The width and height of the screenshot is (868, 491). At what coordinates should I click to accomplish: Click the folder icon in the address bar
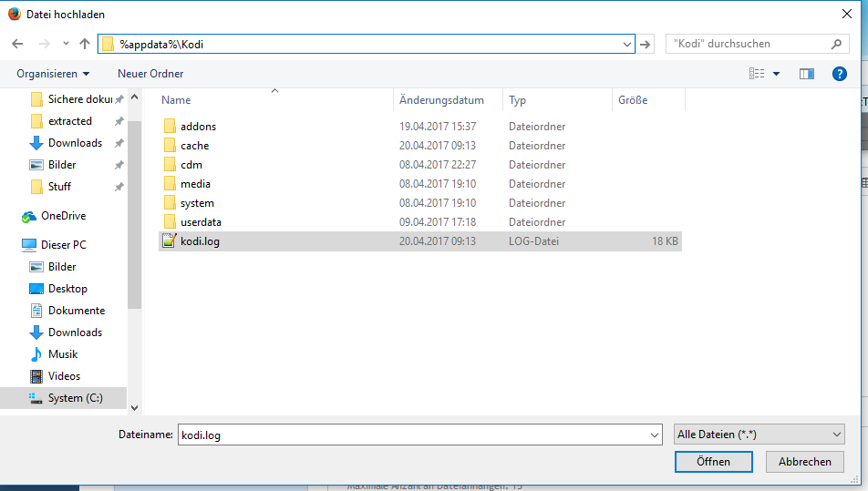(108, 45)
